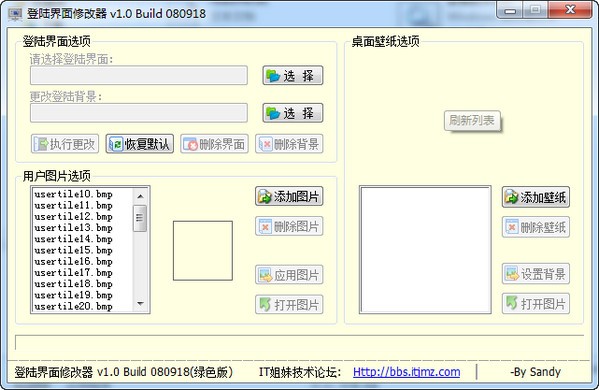Click the red X icon on 删除壁纸 button
Screen dimensions: 599x390
[x=512, y=227]
